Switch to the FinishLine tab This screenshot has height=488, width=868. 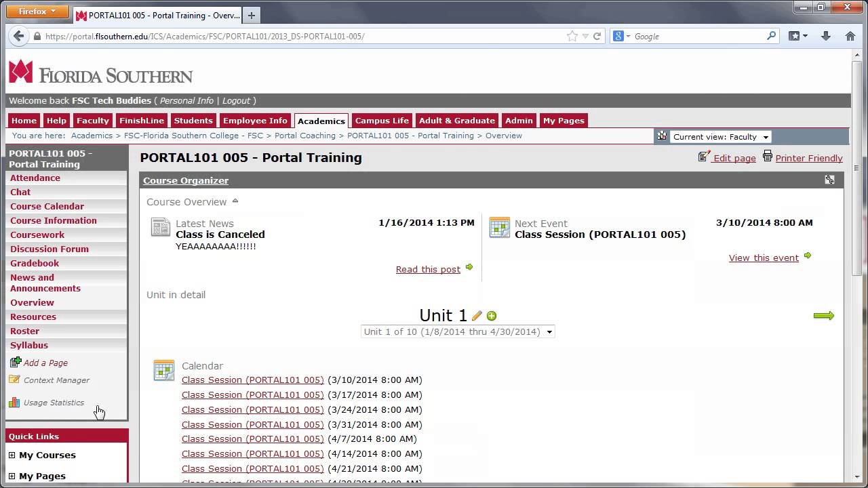(142, 120)
